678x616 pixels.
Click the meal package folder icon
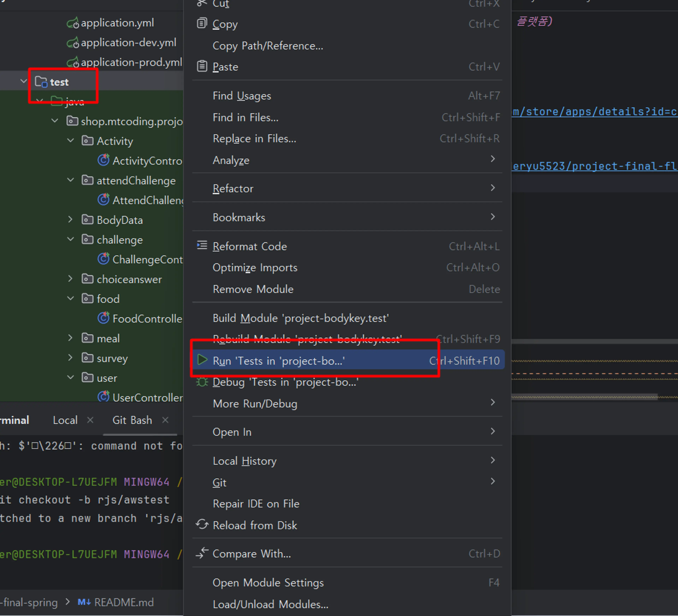coord(87,338)
